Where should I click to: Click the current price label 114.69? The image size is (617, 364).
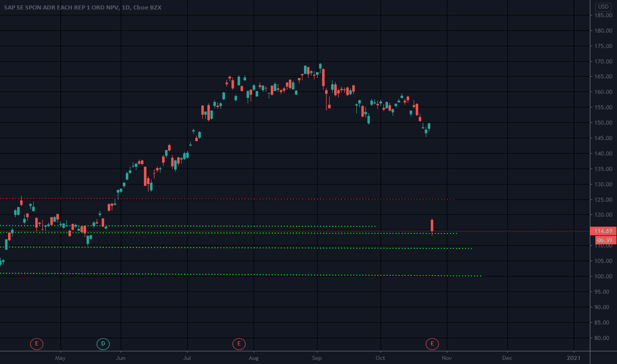[x=603, y=231]
